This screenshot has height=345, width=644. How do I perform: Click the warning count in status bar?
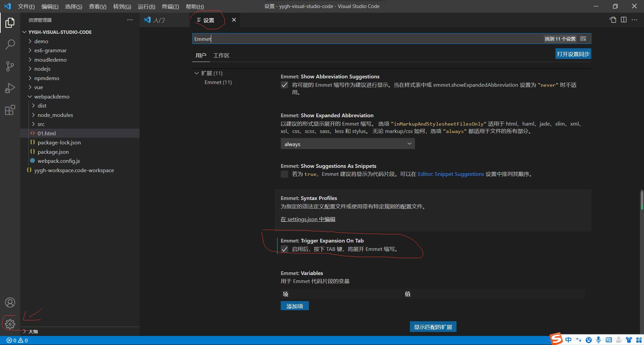pyautogui.click(x=23, y=340)
